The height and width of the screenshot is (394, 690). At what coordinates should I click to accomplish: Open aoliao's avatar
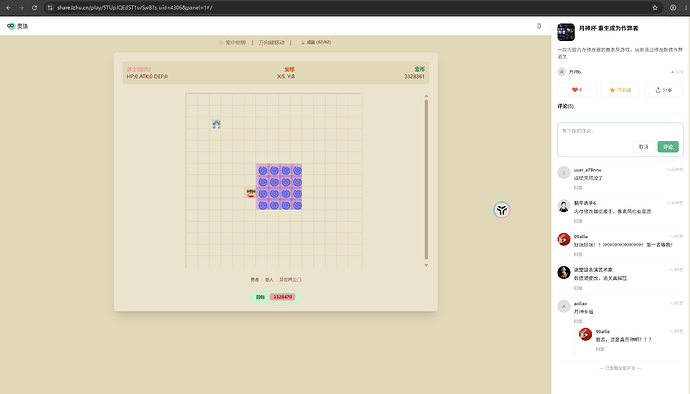pos(564,306)
